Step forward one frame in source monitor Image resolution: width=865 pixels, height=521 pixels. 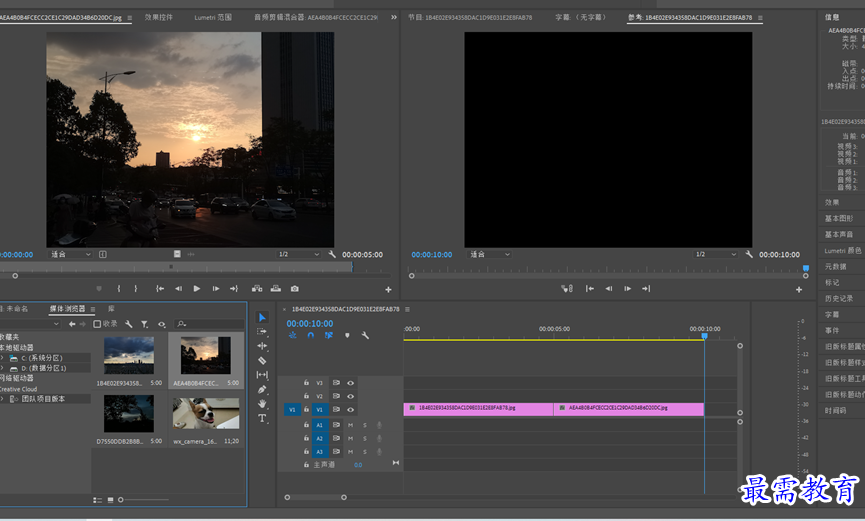216,289
